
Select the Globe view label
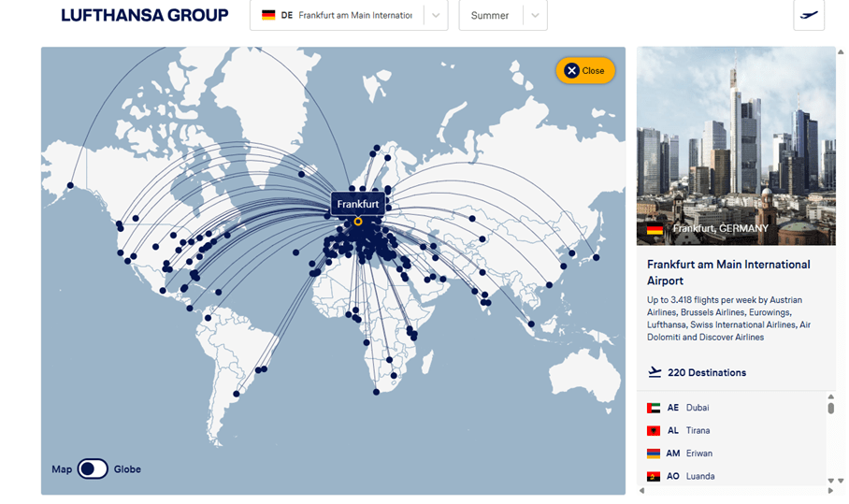click(127, 469)
